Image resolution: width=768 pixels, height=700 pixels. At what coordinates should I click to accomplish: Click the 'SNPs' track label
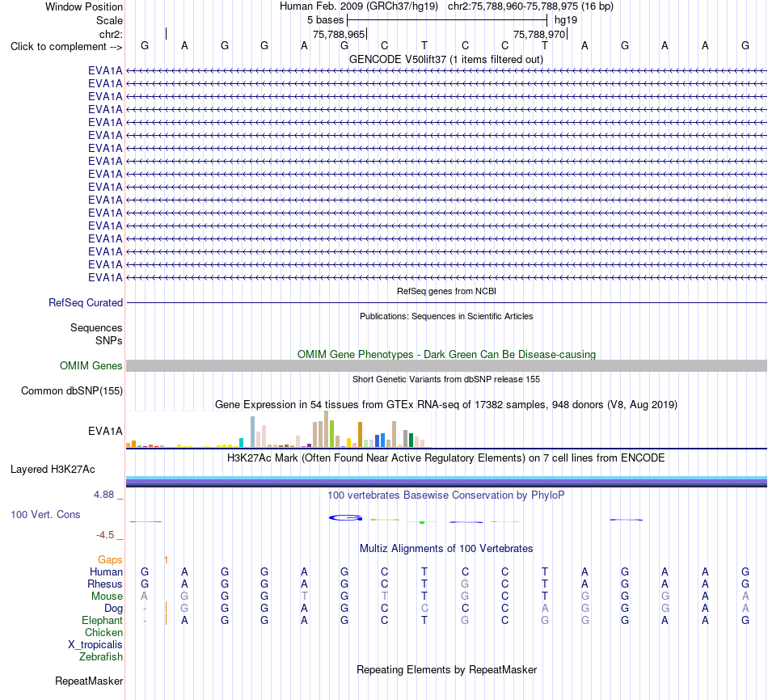(x=109, y=340)
